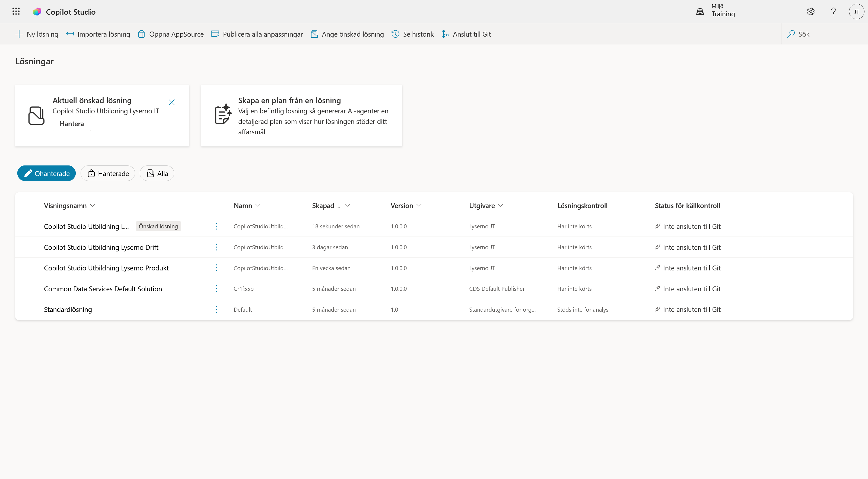This screenshot has height=479, width=868.
Task: Expand the Visningsnamn column dropdown
Action: pos(93,206)
